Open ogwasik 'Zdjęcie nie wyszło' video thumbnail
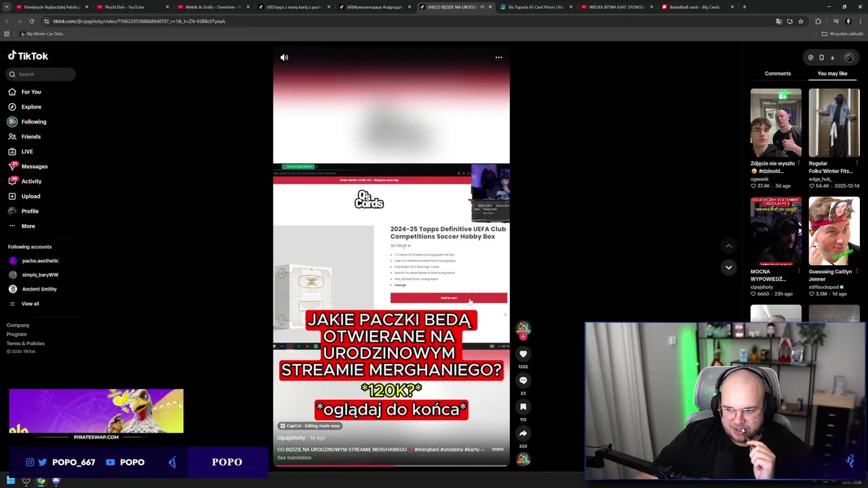Image resolution: width=868 pixels, height=488 pixels. [776, 123]
